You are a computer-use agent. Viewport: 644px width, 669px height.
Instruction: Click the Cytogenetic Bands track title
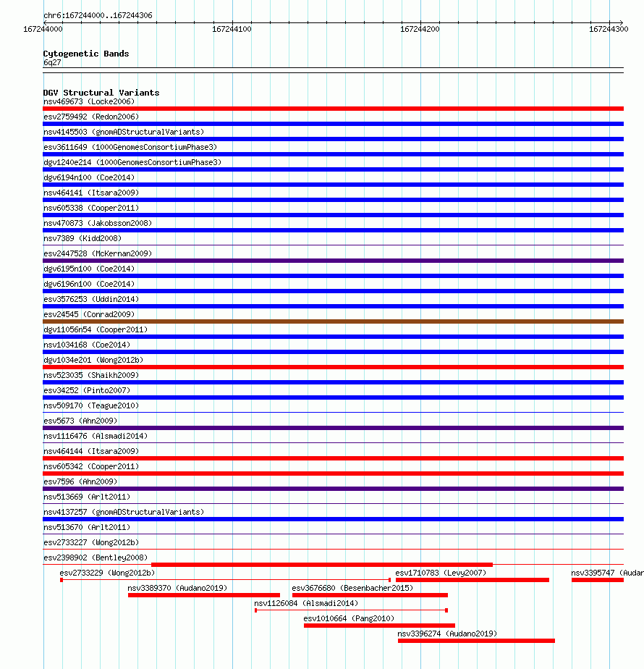point(85,54)
